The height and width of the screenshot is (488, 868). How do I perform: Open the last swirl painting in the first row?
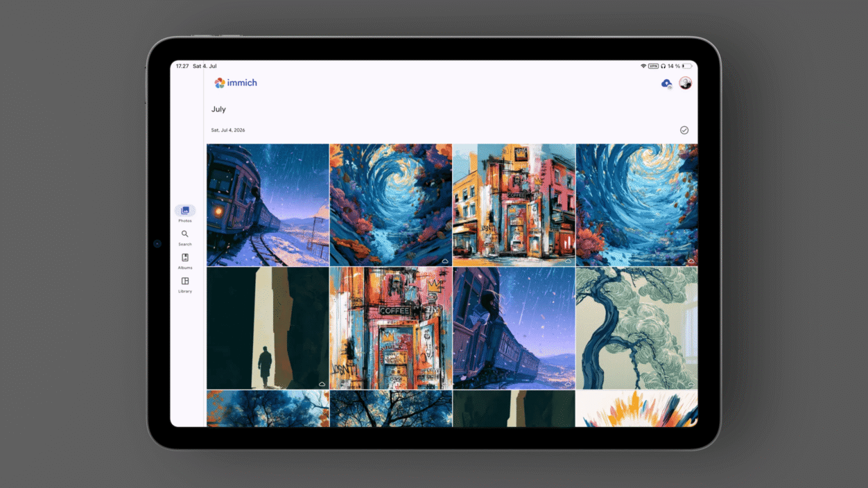[x=637, y=205]
